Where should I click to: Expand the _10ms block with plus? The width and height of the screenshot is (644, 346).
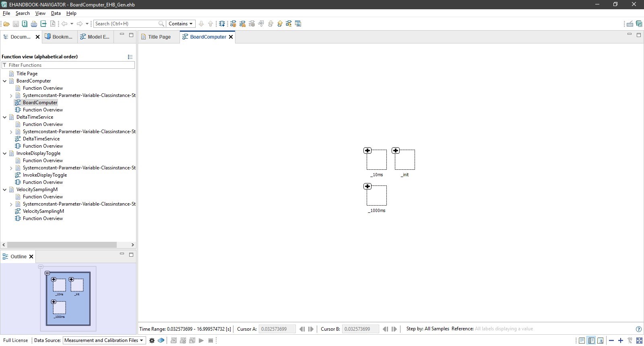367,150
